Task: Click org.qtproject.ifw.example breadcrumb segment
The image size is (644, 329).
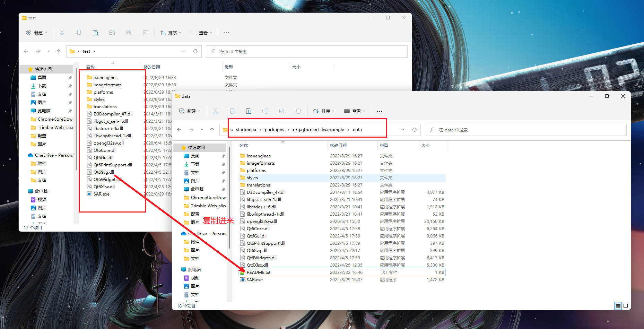Action: point(318,130)
